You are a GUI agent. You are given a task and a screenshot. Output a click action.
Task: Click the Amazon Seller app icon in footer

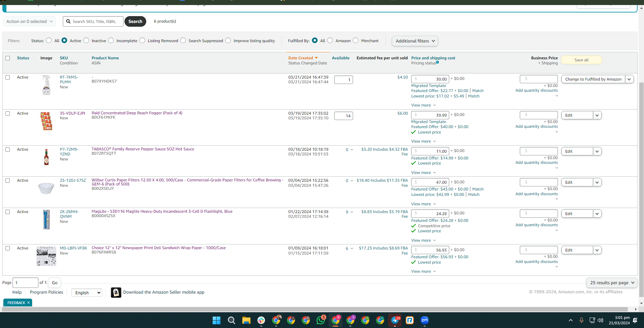[x=116, y=292]
